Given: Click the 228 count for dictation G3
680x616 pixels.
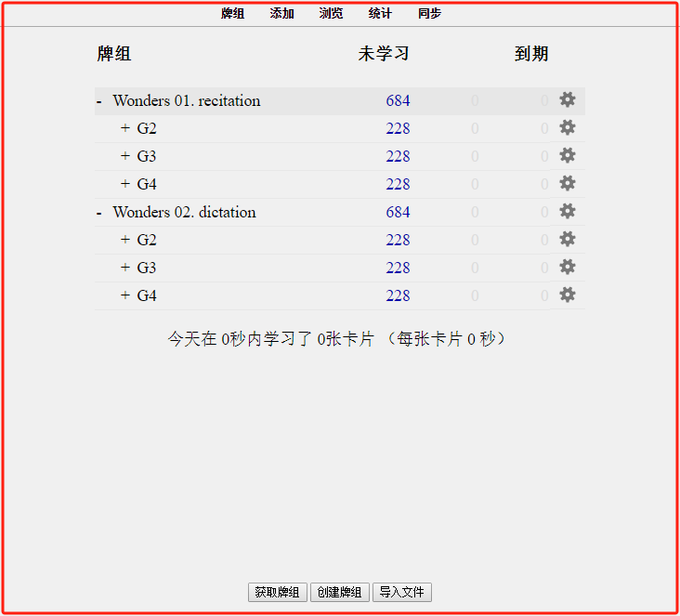Looking at the screenshot, I should 398,268.
